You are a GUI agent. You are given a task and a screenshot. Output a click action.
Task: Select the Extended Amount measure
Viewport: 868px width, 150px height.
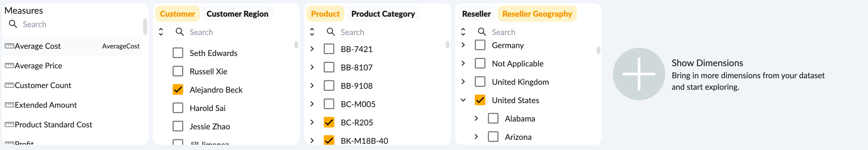pos(45,105)
